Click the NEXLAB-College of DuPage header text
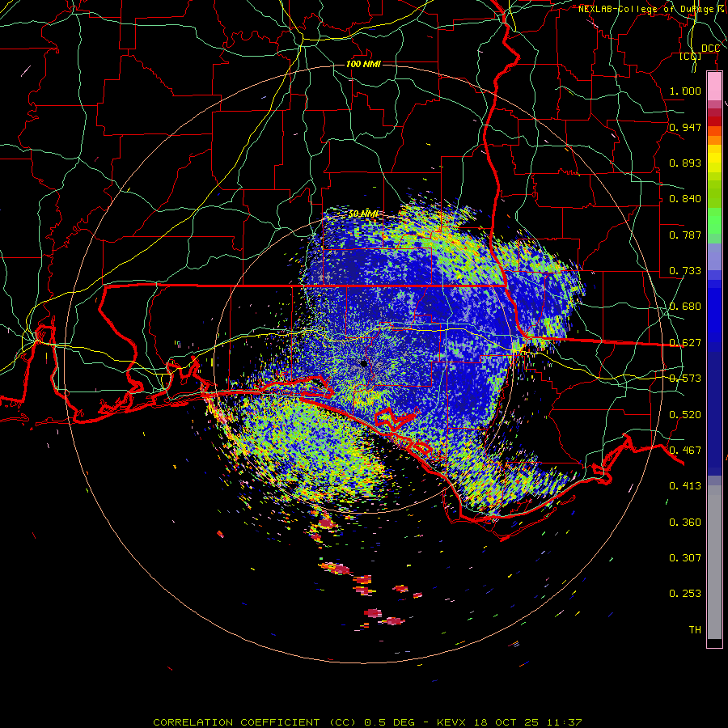Screen dimensions: 728x728 pos(652,9)
